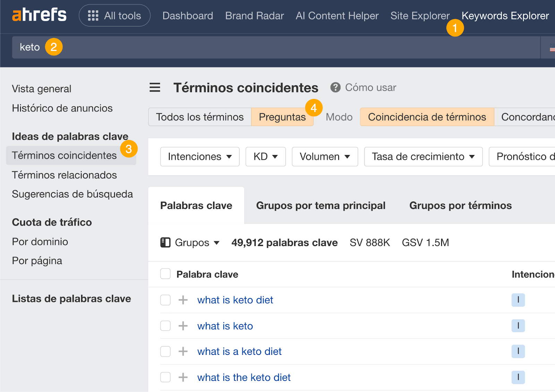Select Términos relacionados in the sidebar

click(x=64, y=175)
